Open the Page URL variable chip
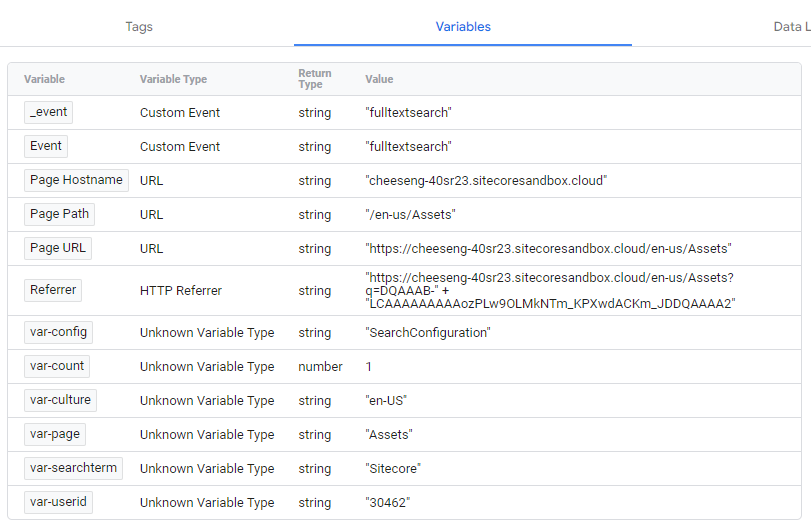The image size is (811, 526). click(x=58, y=248)
